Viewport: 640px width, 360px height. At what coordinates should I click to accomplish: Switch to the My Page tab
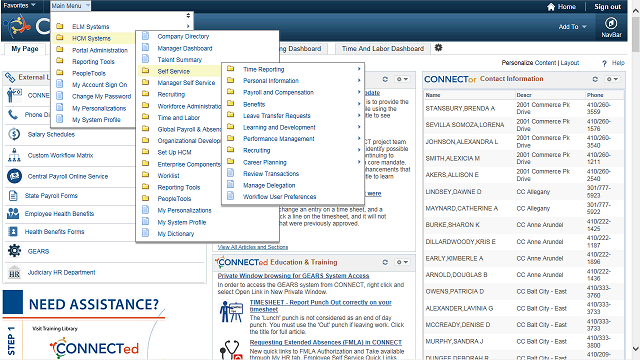[25, 49]
